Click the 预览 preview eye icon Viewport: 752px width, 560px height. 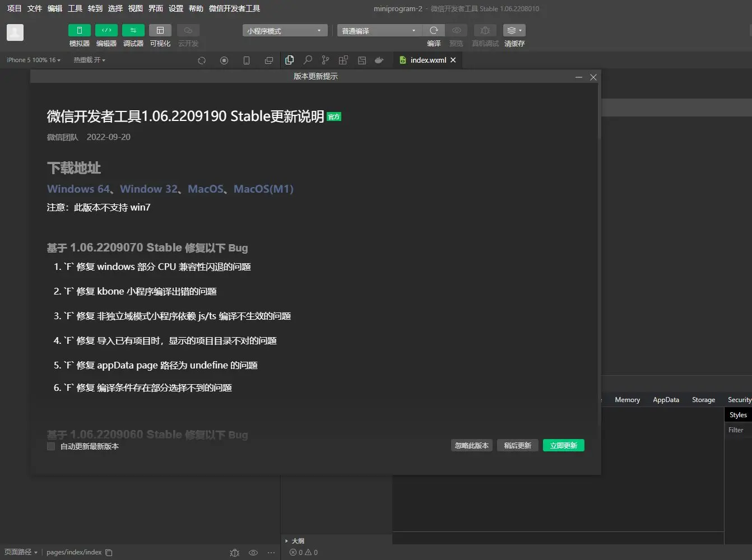point(456,30)
